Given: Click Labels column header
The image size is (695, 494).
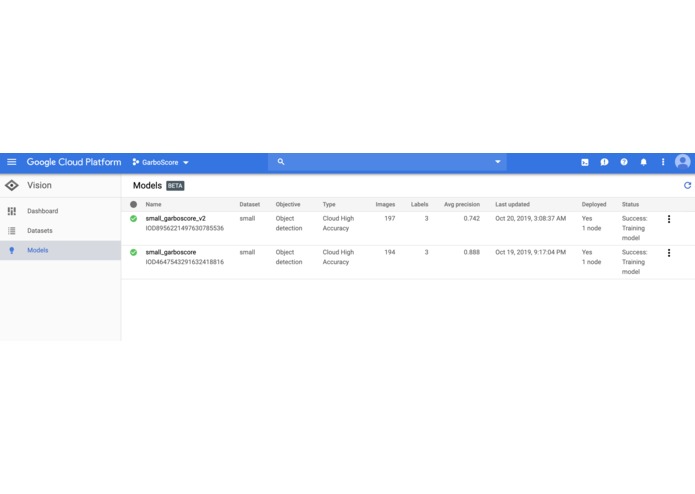Looking at the screenshot, I should 419,204.
